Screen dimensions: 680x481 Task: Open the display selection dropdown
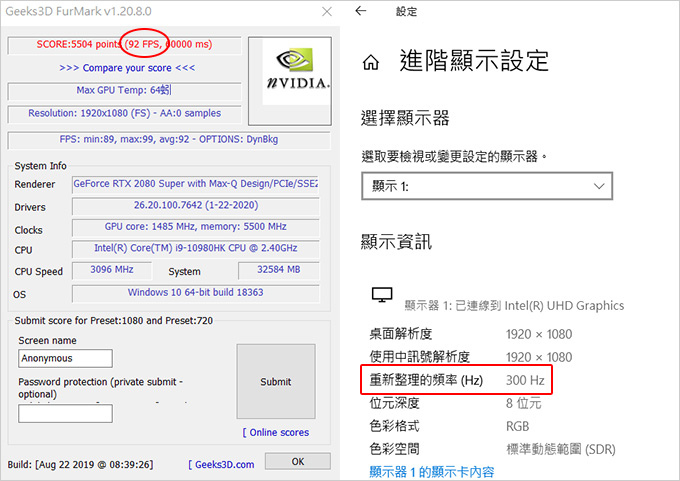487,186
